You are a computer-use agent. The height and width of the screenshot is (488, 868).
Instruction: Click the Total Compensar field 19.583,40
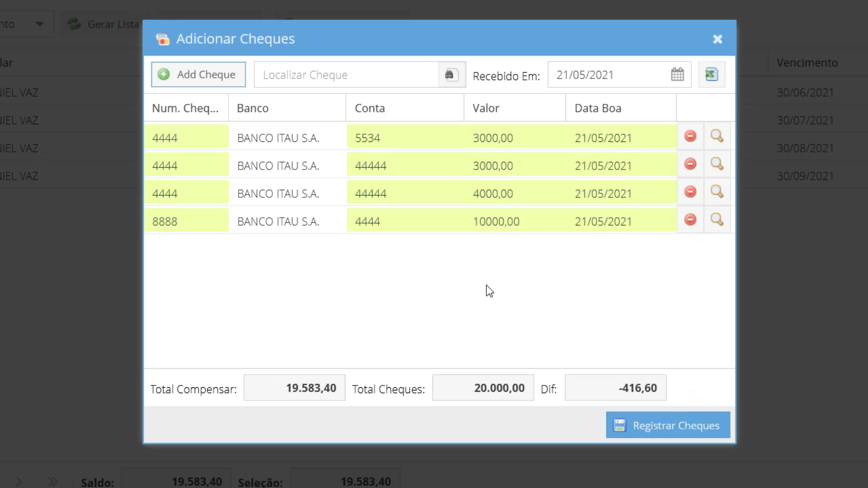[294, 388]
